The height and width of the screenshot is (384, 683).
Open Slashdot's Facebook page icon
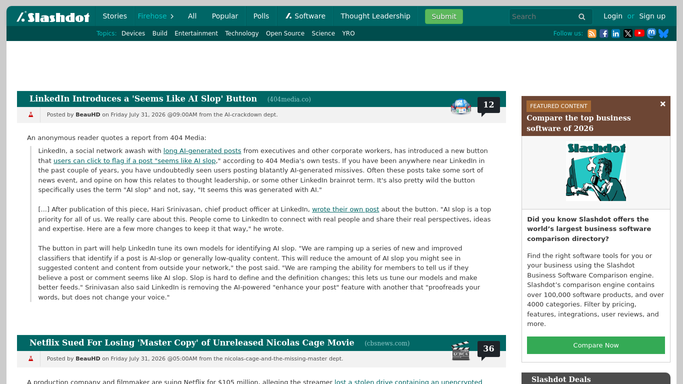coord(604,34)
